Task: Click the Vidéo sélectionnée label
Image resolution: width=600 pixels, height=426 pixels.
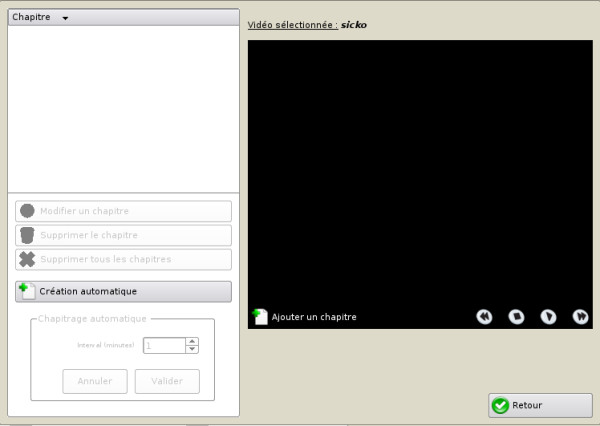Action: [x=293, y=25]
